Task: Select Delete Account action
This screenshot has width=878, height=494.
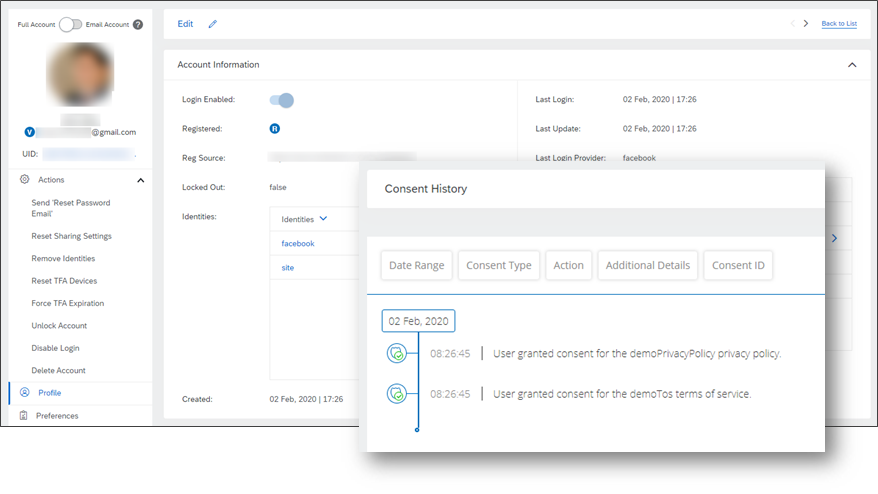Action: pos(58,371)
